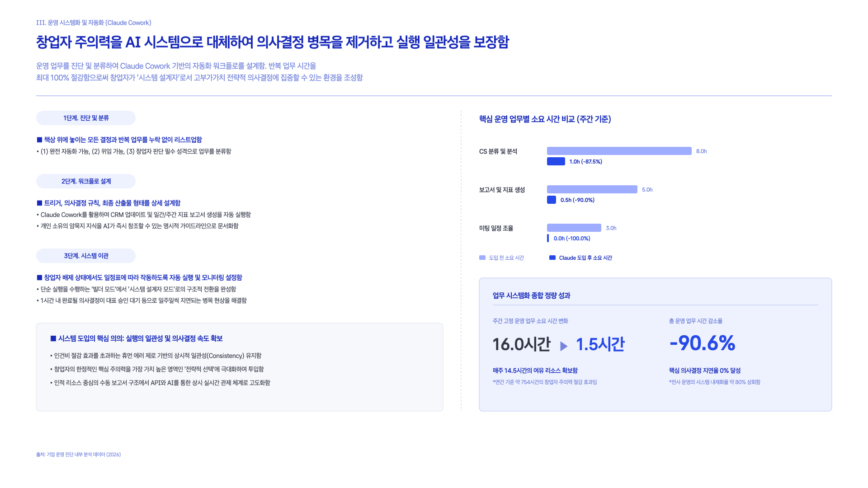The width and height of the screenshot is (868, 488).
Task: Click the dark 1.0h (-87.5%) bar
Action: coord(556,161)
